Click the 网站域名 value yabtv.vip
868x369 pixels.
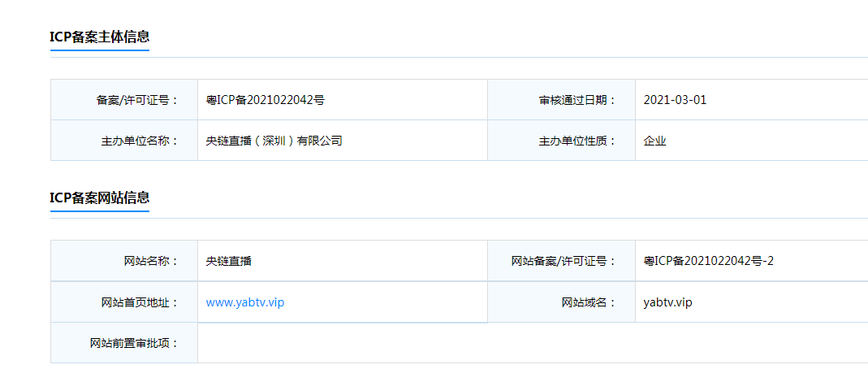click(x=668, y=302)
